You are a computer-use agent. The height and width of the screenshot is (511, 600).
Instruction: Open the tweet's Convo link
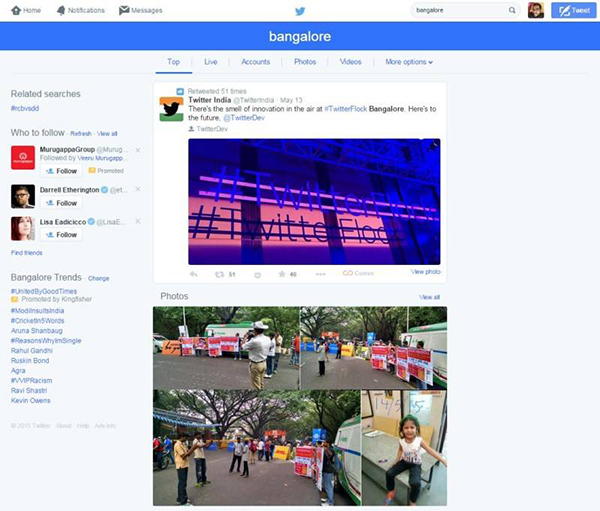(358, 273)
